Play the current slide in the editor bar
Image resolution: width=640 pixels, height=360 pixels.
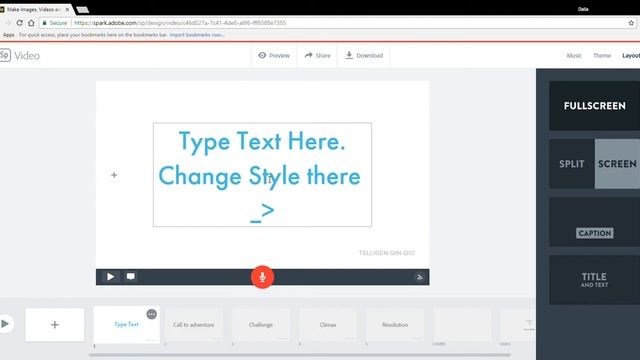tap(110, 277)
